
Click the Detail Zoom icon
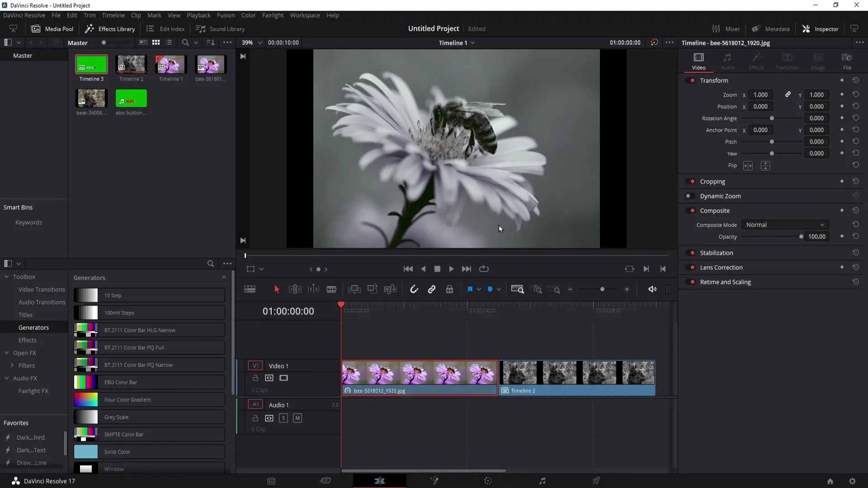537,289
